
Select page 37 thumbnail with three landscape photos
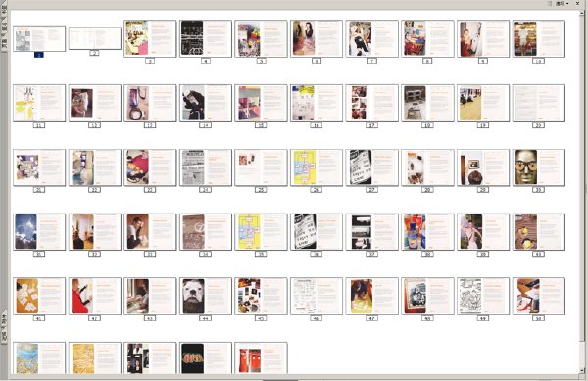point(372,232)
